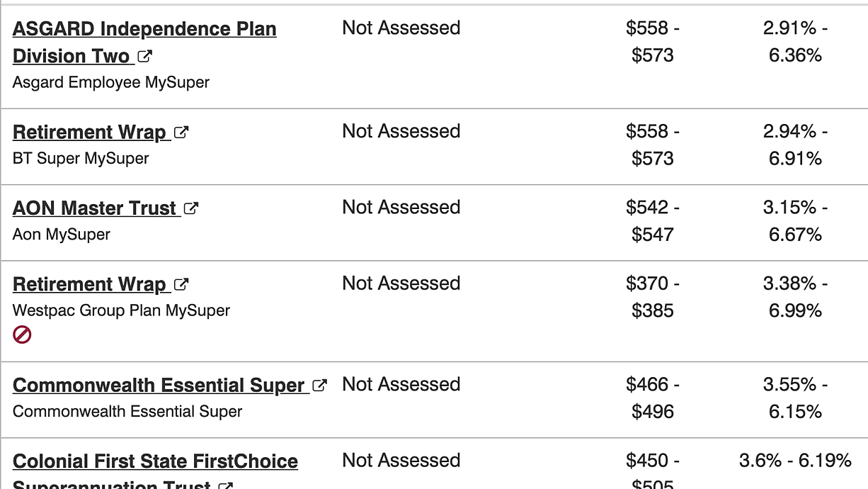Viewport: 868px width, 489px height.
Task: Click the external link icon beside BT Super Retirement Wrap
Action: 181,132
